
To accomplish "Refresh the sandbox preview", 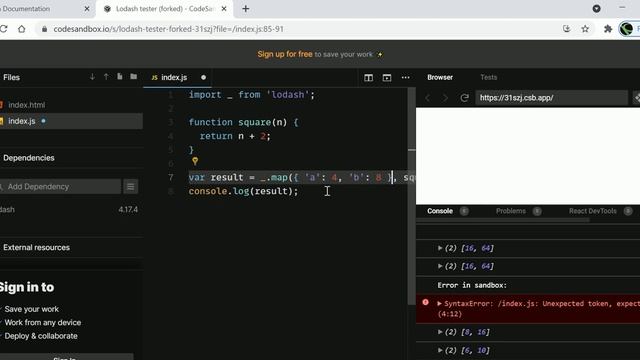I will [x=464, y=98].
